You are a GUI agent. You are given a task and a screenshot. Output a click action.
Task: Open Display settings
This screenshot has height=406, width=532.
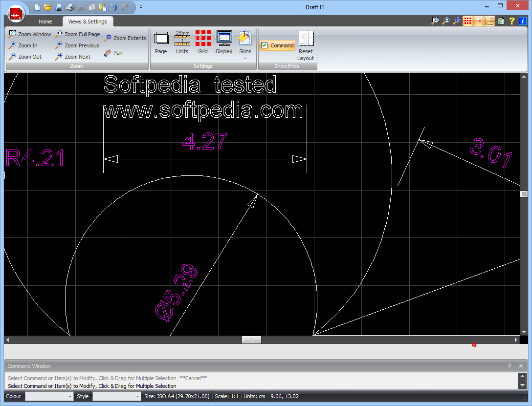click(224, 43)
